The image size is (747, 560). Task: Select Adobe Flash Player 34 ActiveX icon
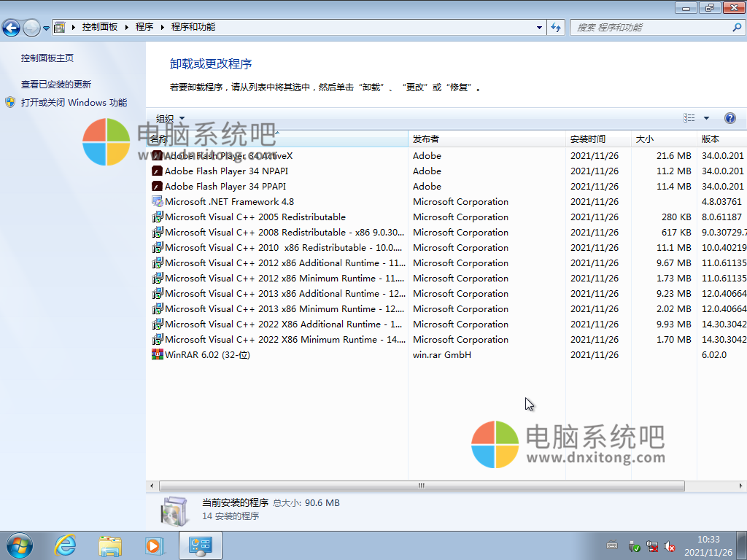pos(158,156)
